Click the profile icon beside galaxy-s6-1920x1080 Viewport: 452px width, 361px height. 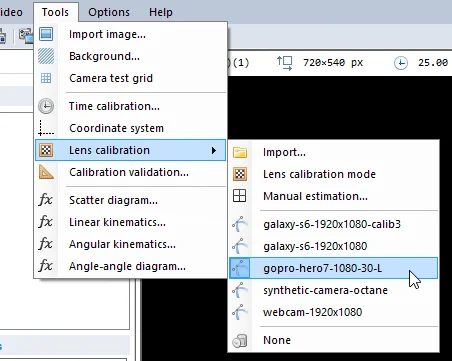pyautogui.click(x=240, y=246)
